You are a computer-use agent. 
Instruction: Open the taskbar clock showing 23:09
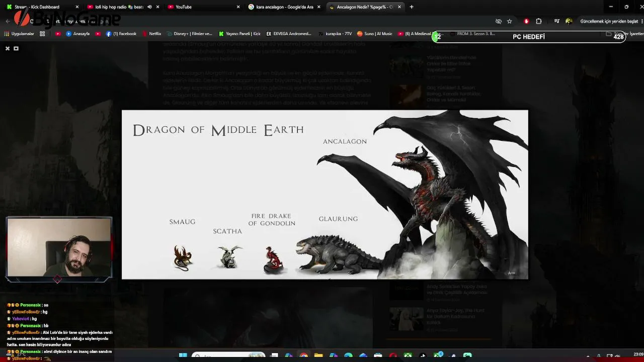click(x=638, y=355)
